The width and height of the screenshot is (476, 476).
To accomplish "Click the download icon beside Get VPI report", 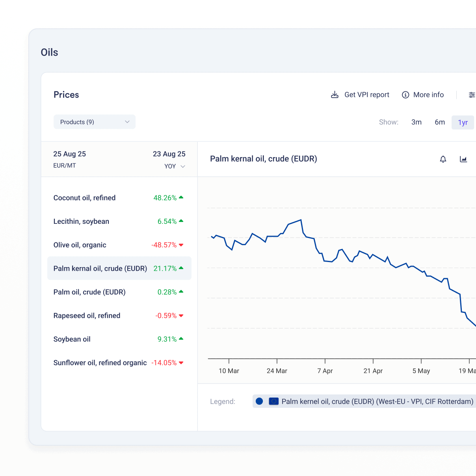I will [x=335, y=95].
